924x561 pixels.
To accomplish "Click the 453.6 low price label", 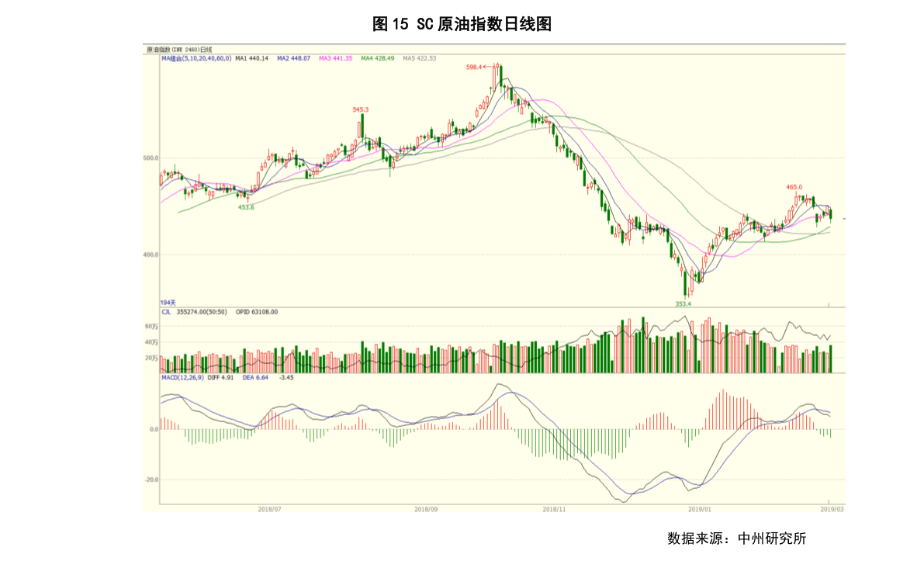I will point(246,207).
